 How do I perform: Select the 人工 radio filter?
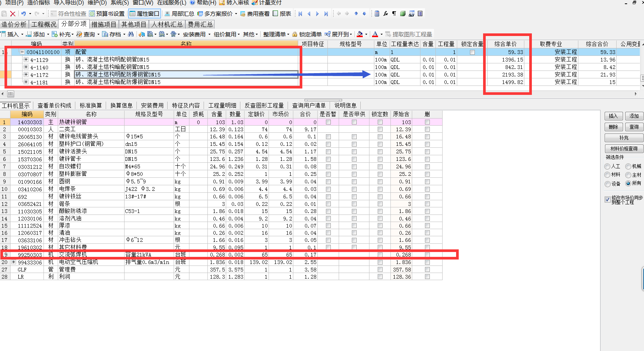tap(608, 166)
